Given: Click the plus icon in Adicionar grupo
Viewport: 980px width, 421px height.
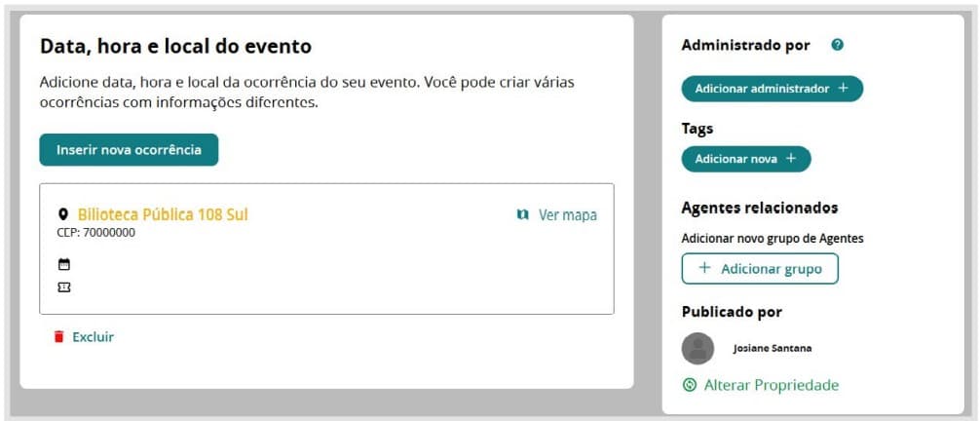Looking at the screenshot, I should (x=705, y=269).
